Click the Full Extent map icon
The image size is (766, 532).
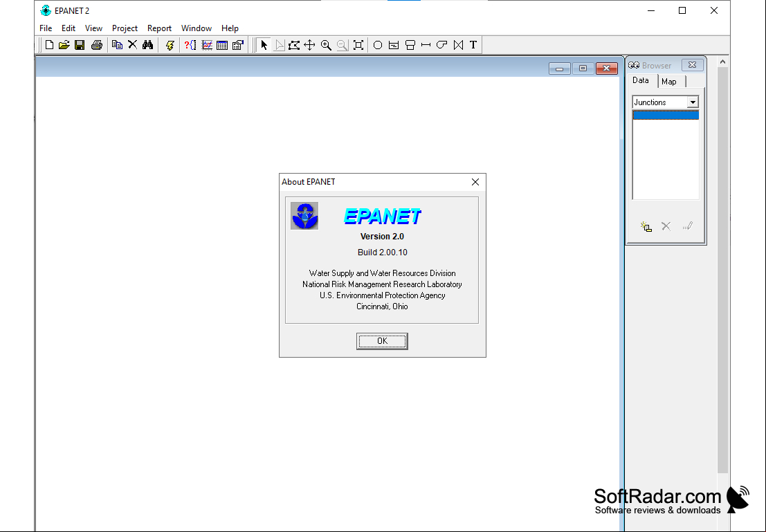coord(358,45)
